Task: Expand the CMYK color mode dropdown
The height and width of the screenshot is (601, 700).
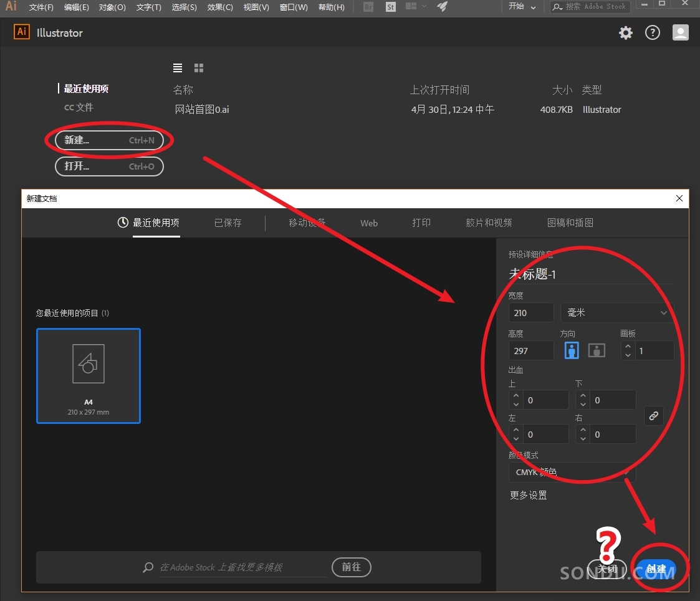Action: (x=572, y=472)
